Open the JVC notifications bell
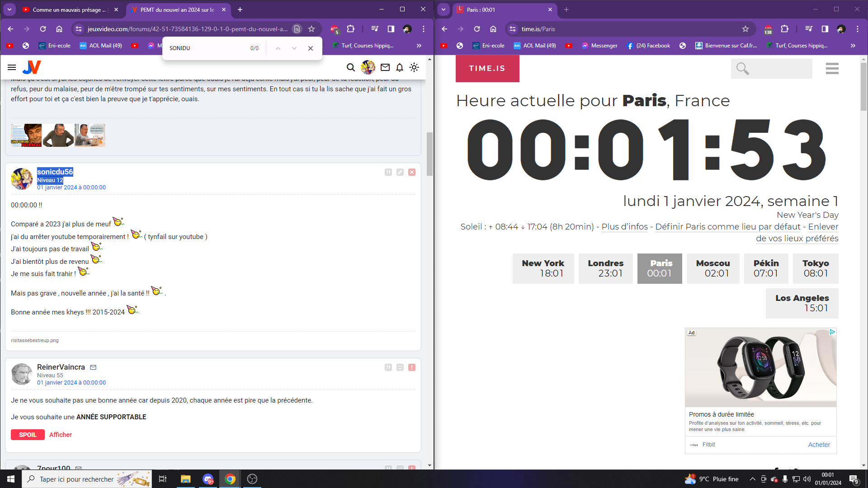This screenshot has width=868, height=488. tap(400, 68)
